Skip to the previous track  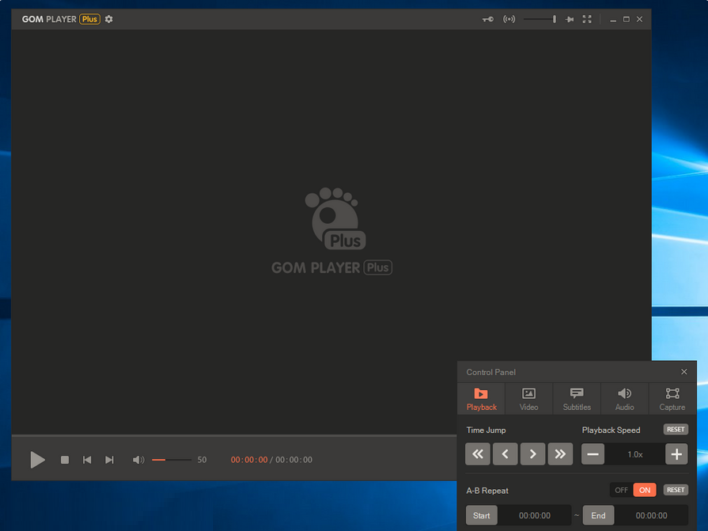pyautogui.click(x=87, y=460)
